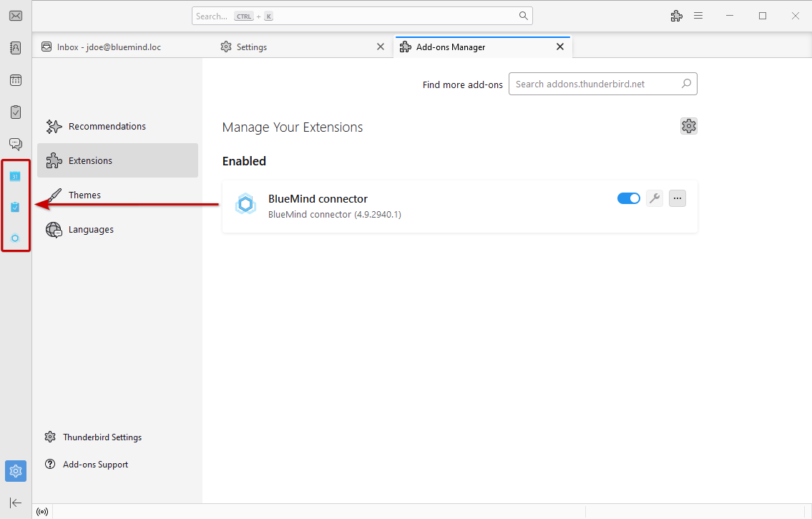Open more options for BlueMind connector

tap(677, 198)
